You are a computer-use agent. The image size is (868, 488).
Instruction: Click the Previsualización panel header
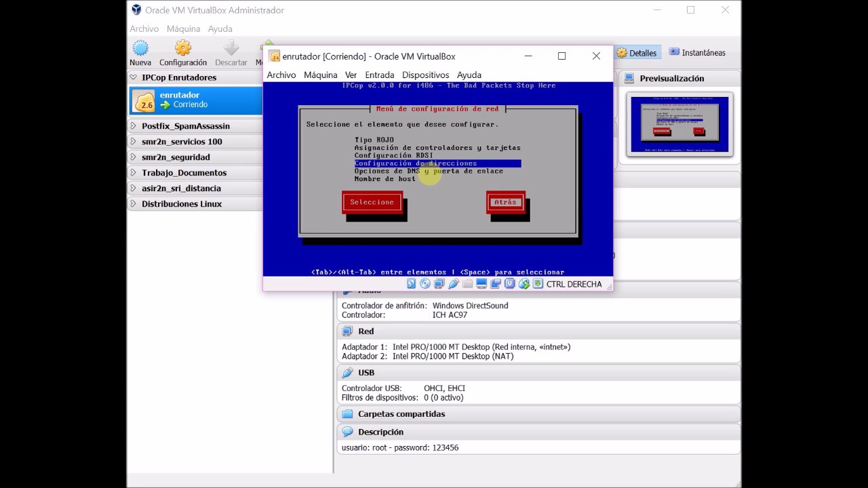[x=679, y=79]
